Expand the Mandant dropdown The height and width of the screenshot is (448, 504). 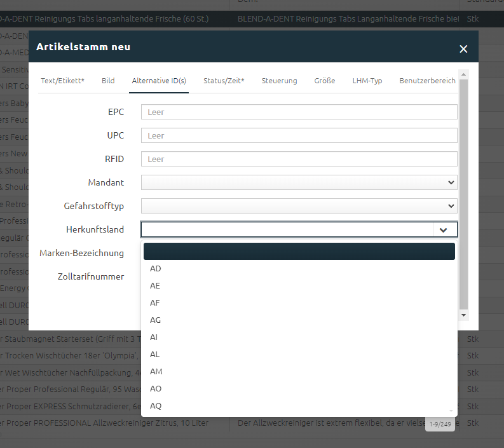point(299,182)
